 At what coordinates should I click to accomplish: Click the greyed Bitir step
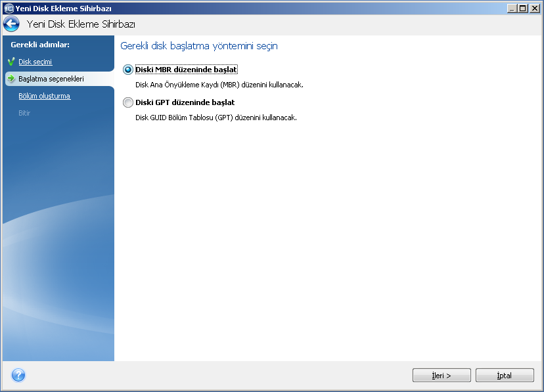[x=24, y=113]
